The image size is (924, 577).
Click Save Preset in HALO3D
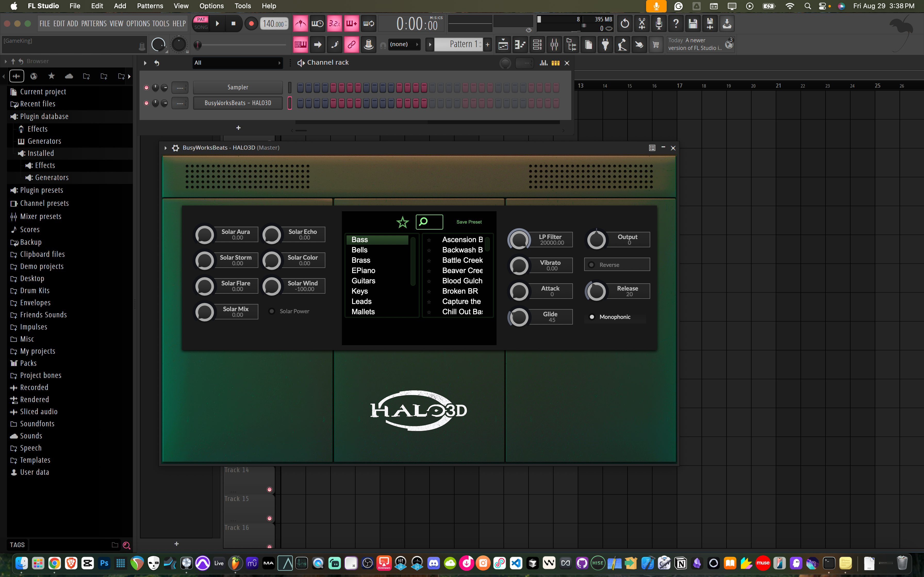[x=469, y=222]
